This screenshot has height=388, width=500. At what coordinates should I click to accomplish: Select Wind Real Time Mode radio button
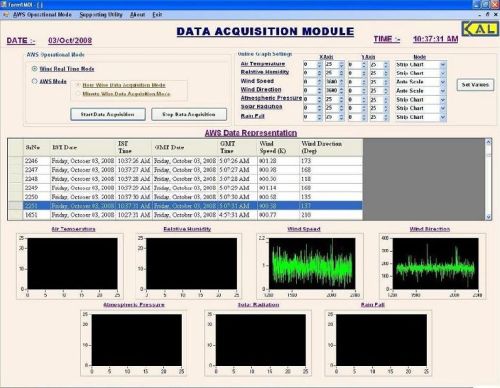[34, 69]
